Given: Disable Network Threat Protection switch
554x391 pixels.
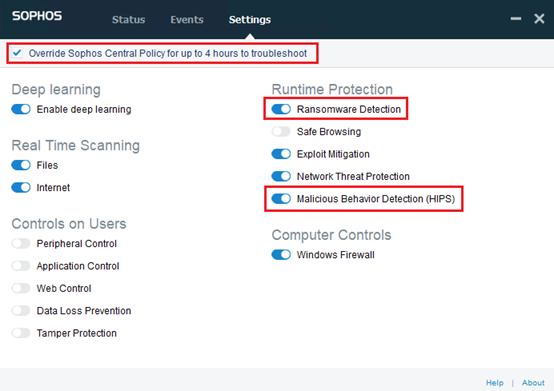Looking at the screenshot, I should click(281, 176).
